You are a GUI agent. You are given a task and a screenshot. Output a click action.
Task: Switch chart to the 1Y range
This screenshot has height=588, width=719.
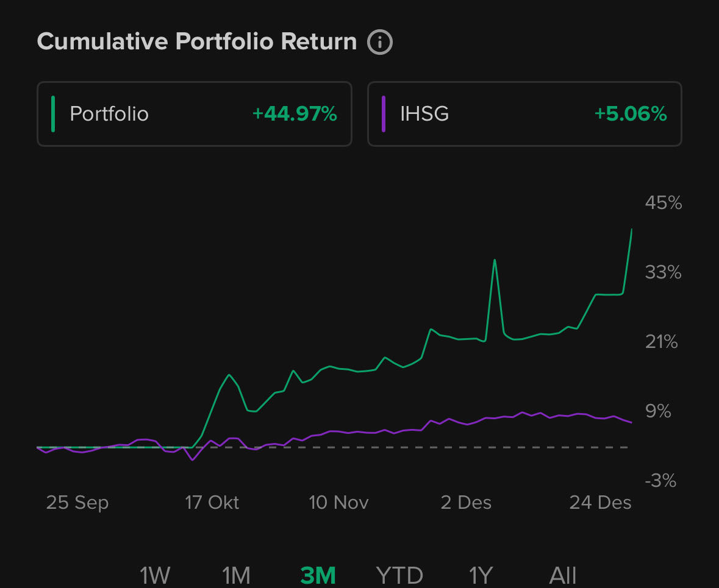(481, 575)
